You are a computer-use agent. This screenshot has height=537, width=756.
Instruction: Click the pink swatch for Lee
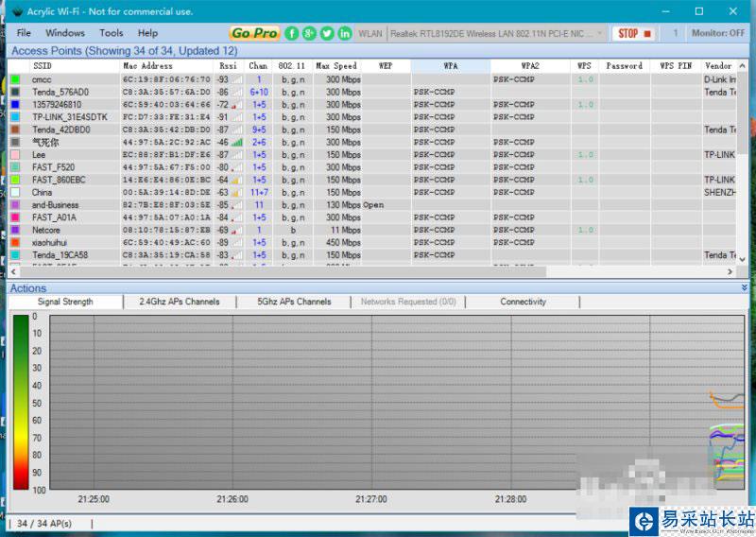point(15,154)
